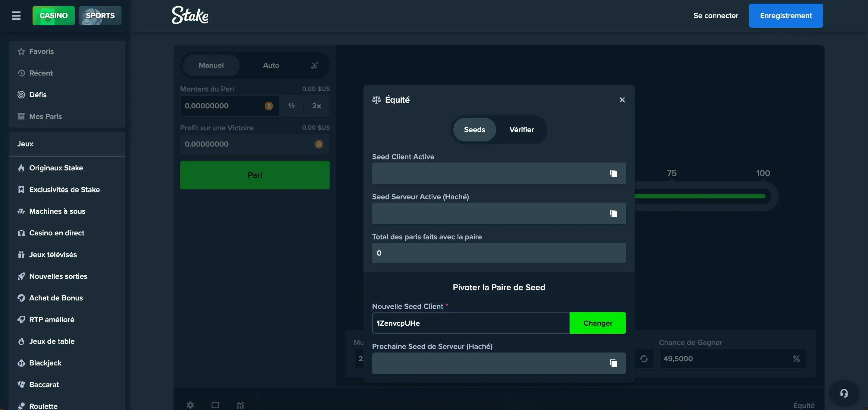Copy the Seed Serveur Active hash

click(613, 213)
